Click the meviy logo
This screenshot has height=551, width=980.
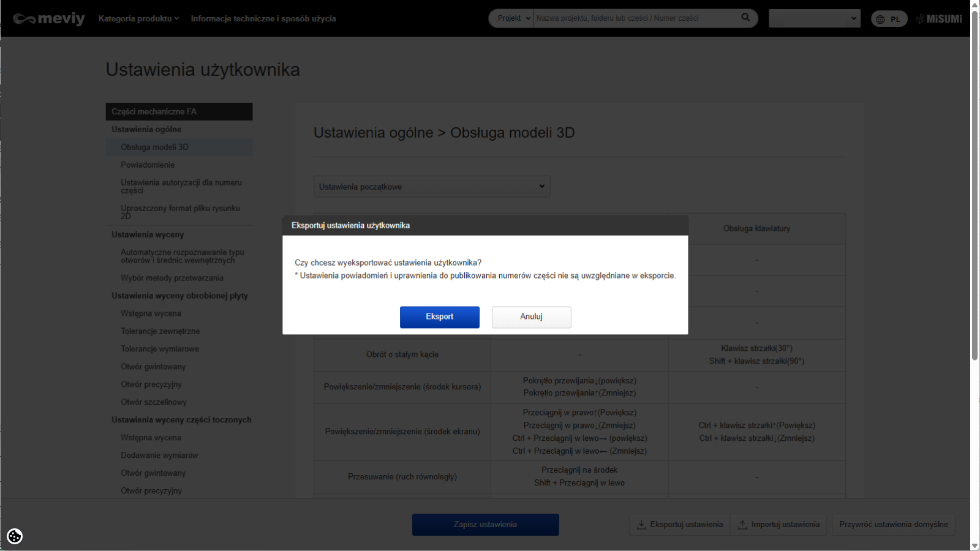[x=49, y=18]
